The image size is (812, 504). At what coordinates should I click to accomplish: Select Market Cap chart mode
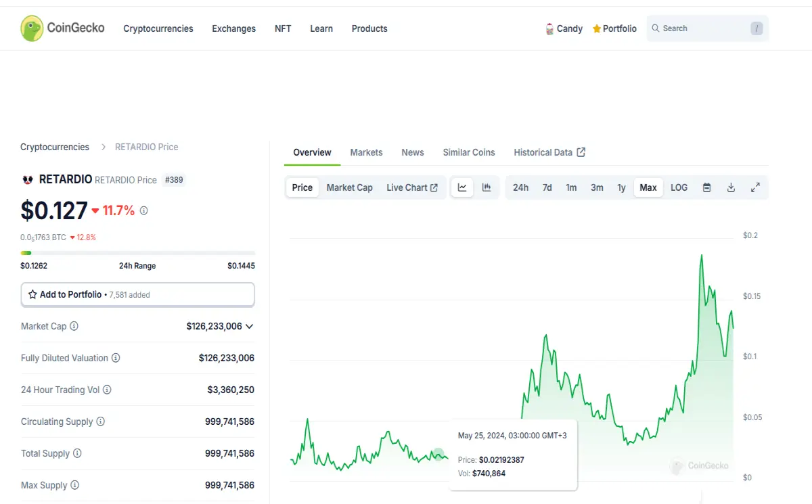click(x=349, y=187)
